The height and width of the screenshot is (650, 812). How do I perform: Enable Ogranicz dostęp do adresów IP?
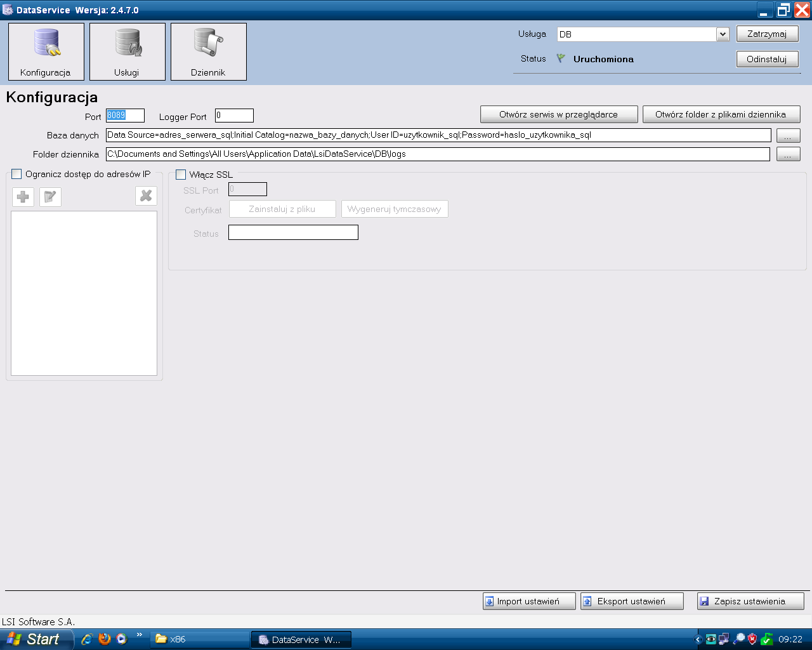tap(16, 174)
